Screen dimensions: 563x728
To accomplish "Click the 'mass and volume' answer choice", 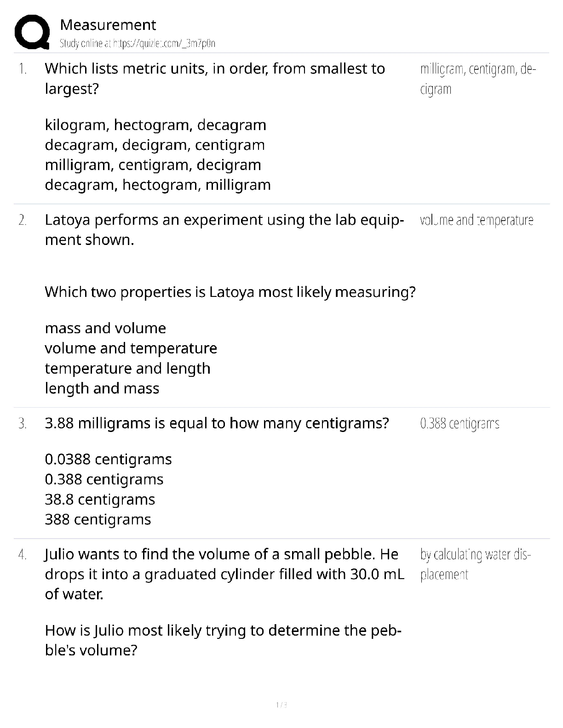I will tap(105, 328).
